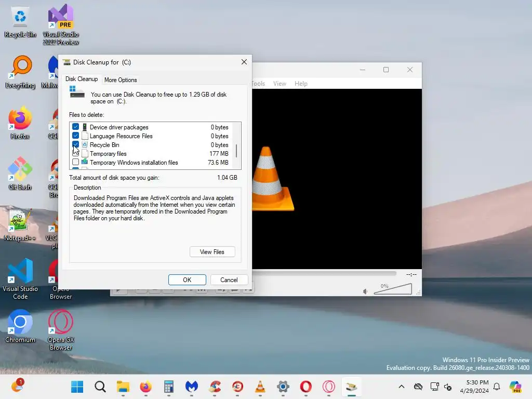Open Recycle Bin desktop icon
The height and width of the screenshot is (399, 532).
(x=20, y=22)
